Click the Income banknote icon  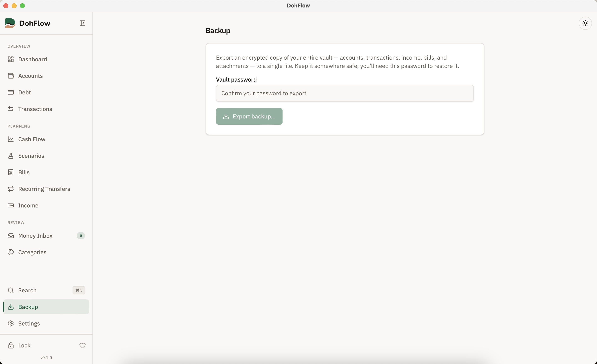coord(11,205)
